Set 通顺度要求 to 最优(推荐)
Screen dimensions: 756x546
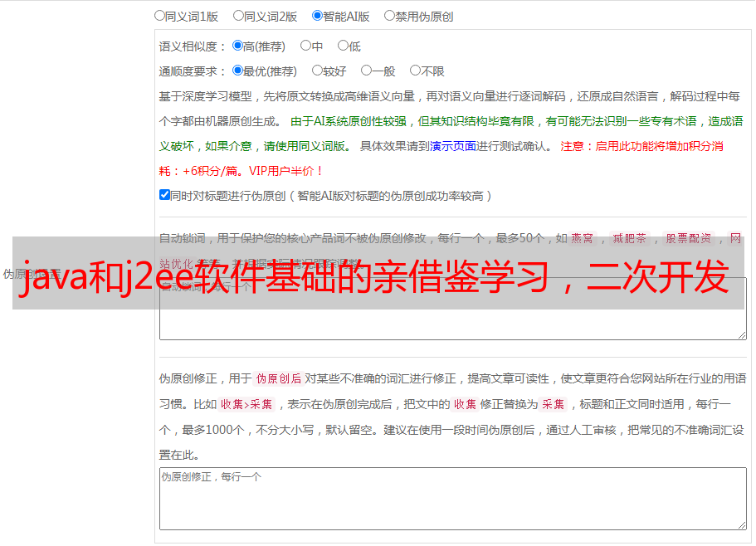pos(237,71)
